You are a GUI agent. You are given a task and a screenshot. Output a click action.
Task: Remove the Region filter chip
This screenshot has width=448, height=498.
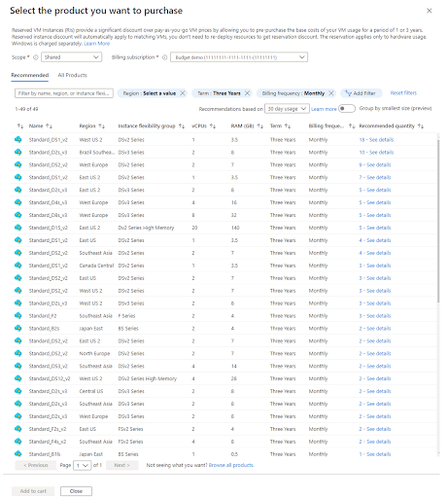pos(183,93)
